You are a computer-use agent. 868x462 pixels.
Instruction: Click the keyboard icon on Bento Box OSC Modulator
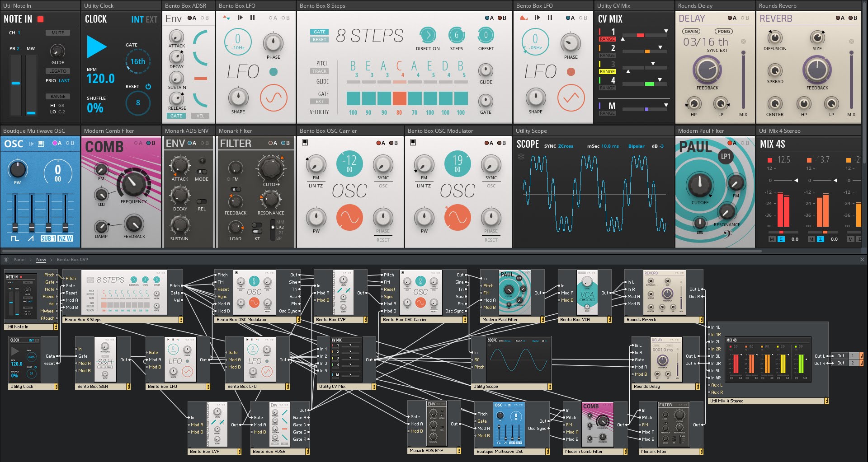(x=412, y=143)
